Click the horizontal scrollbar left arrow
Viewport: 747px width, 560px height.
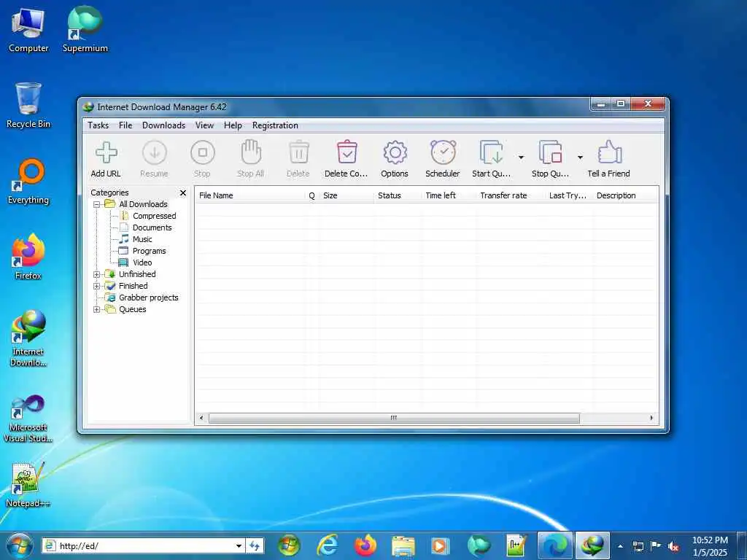tap(201, 418)
